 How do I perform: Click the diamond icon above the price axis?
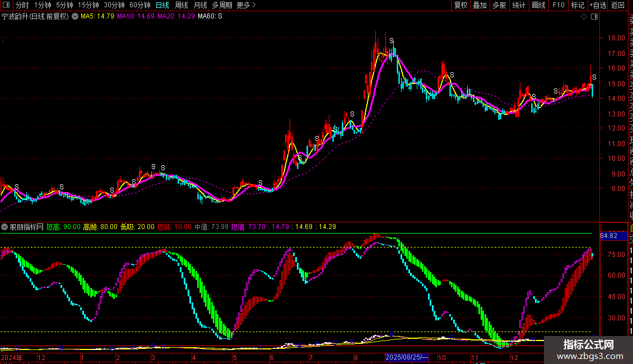pyautogui.click(x=584, y=17)
